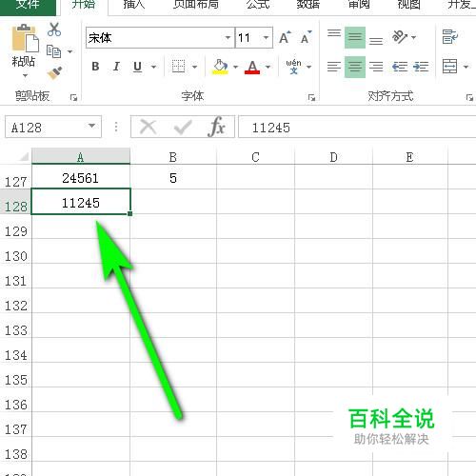Switch to the 页面布局 Page Layout tab

(196, 5)
